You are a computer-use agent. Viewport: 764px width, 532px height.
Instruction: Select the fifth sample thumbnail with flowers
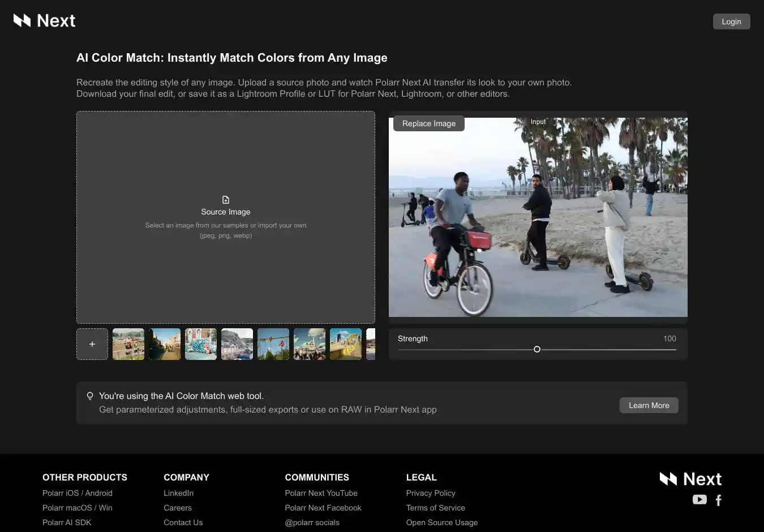[x=273, y=344]
